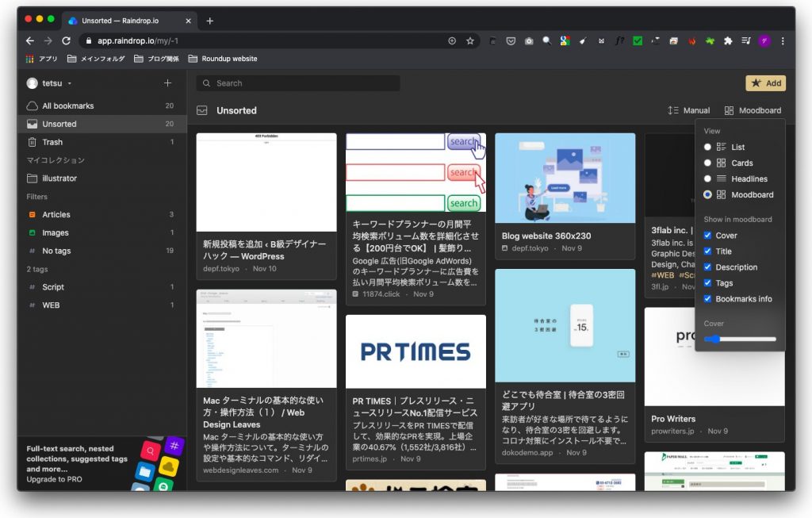The image size is (812, 518).
Task: Click the green checkmark extension icon
Action: click(638, 41)
